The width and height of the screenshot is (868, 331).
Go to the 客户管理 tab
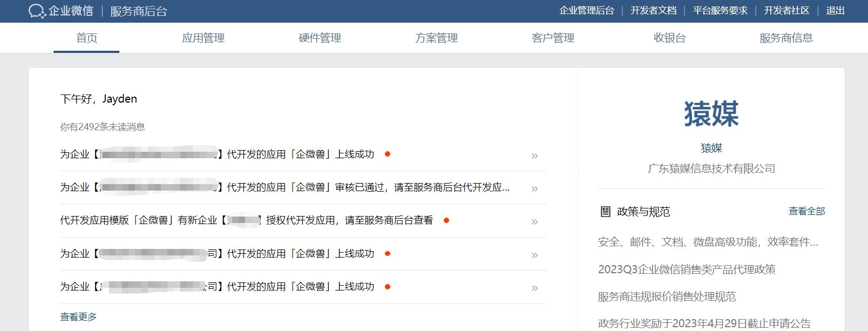point(553,38)
